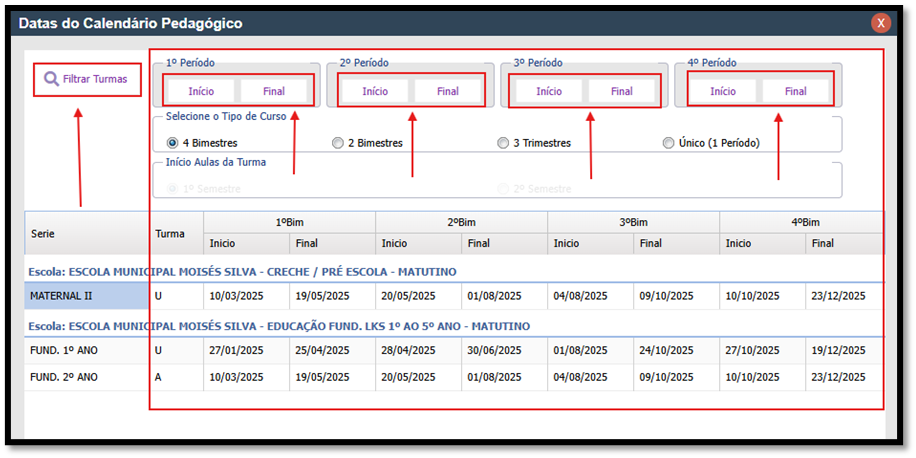Open the 4º Período Início field
916x458 pixels.
pyautogui.click(x=723, y=91)
